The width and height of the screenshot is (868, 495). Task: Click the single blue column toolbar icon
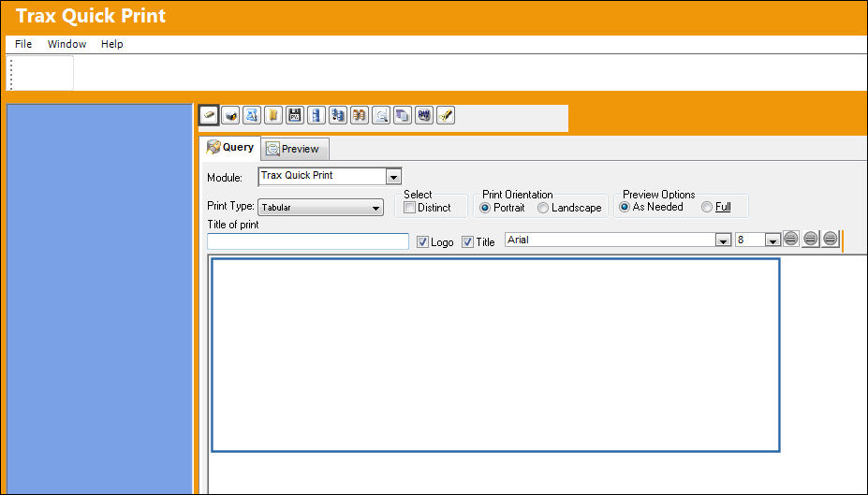point(316,116)
